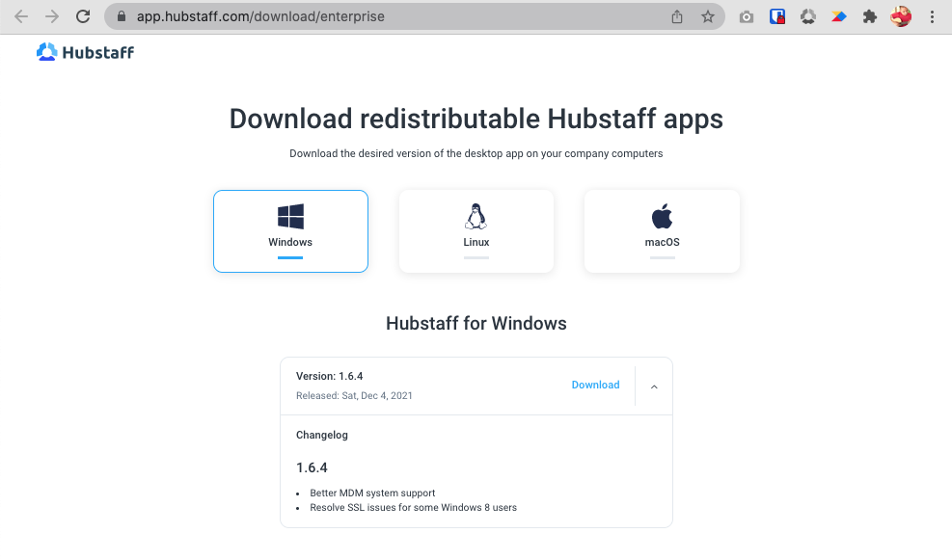Screen dimensions: 952x560
Task: Click the 'Download the desired version' subtitle
Action: click(476, 153)
